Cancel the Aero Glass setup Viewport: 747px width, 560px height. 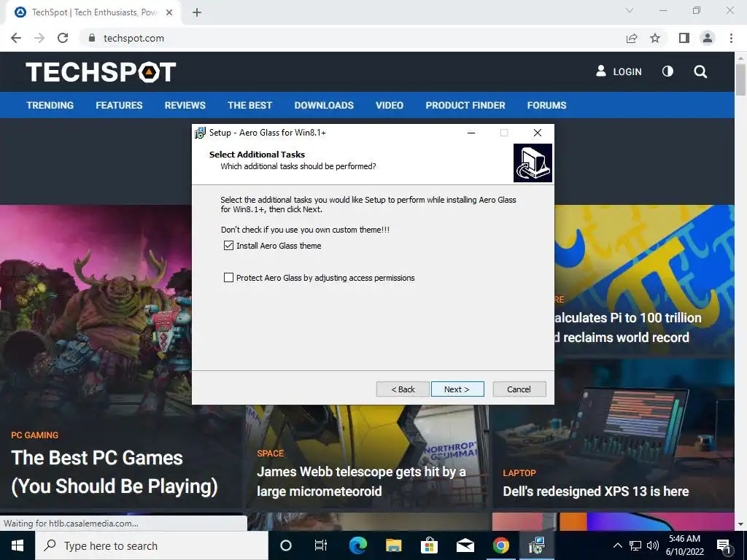[519, 389]
